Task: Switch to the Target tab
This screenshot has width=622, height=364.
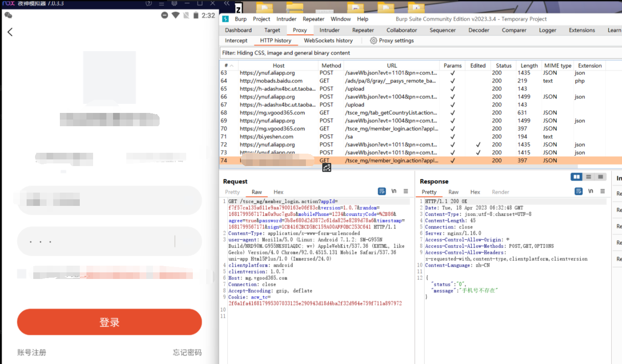Action: (x=272, y=30)
